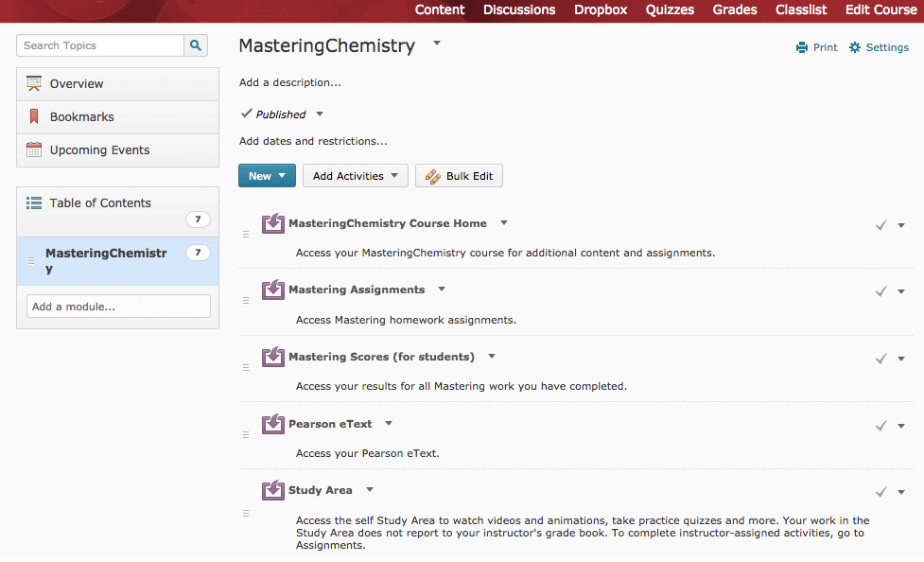The height and width of the screenshot is (562, 924).
Task: Open the Published status dropdown
Action: [320, 114]
